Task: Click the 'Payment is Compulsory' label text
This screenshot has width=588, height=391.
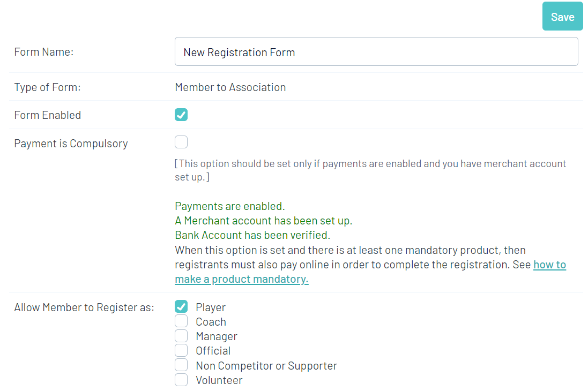Action: pyautogui.click(x=71, y=144)
